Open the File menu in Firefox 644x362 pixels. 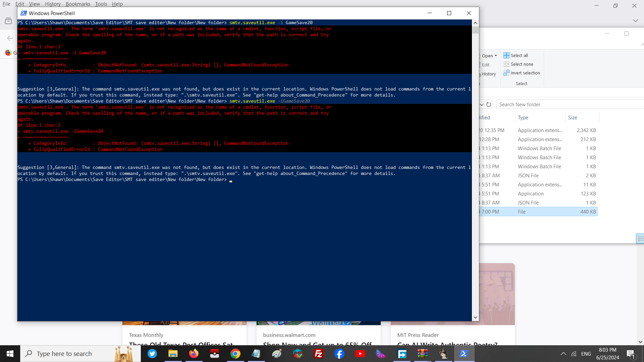pyautogui.click(x=6, y=4)
